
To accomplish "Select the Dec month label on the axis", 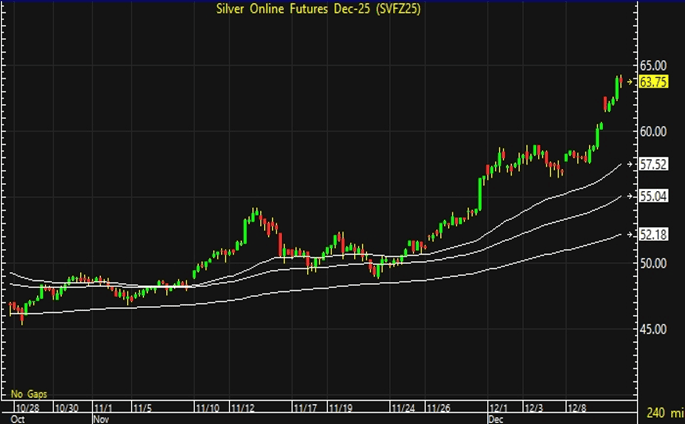I will click(x=497, y=419).
